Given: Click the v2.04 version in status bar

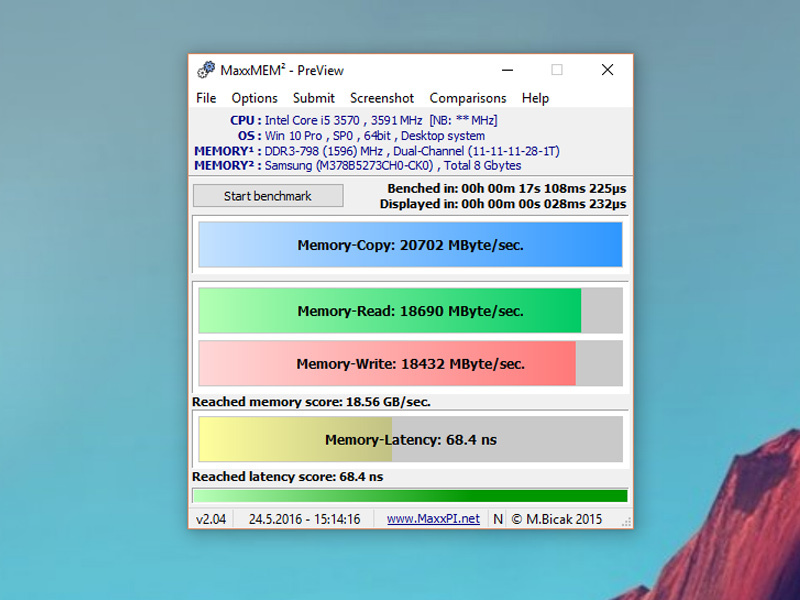Looking at the screenshot, I should click(211, 519).
